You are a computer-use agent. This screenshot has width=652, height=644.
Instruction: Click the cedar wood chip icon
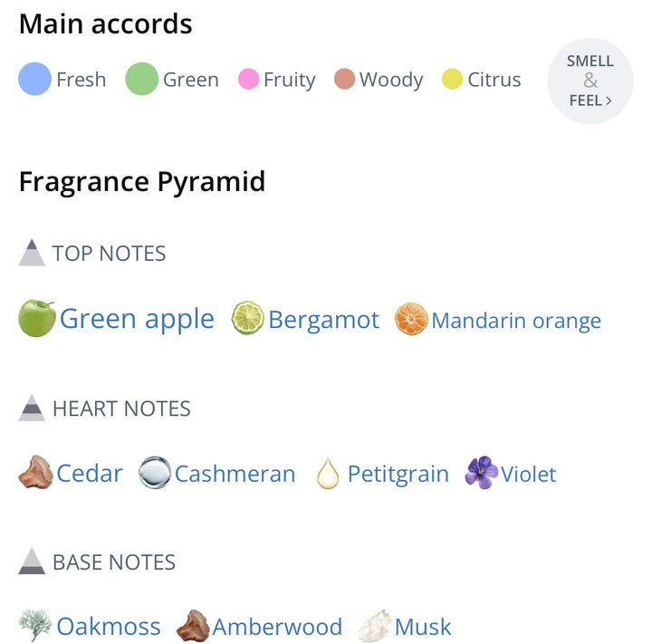point(35,472)
